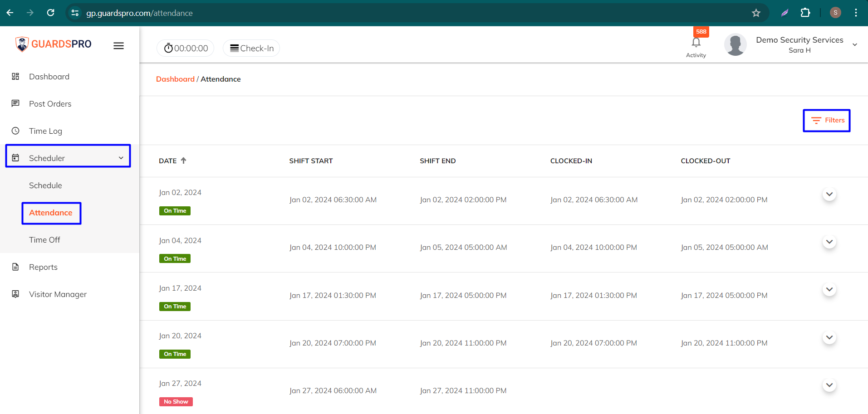Reload the browser page

(x=51, y=13)
